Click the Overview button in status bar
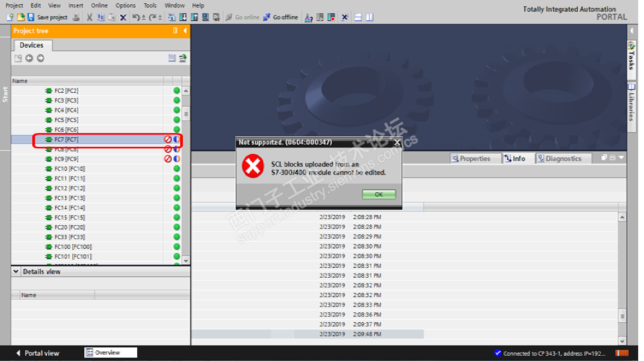Image resolution: width=644 pixels, height=361 pixels. (110, 353)
